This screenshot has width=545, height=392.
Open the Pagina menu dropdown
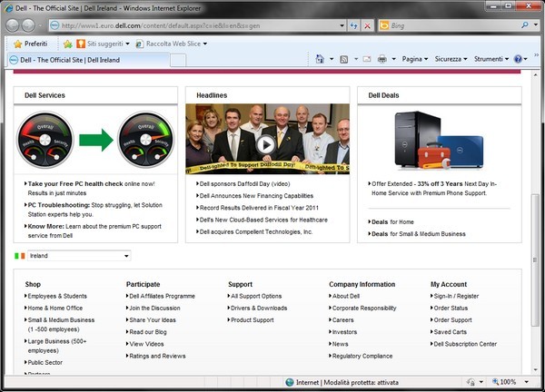414,59
